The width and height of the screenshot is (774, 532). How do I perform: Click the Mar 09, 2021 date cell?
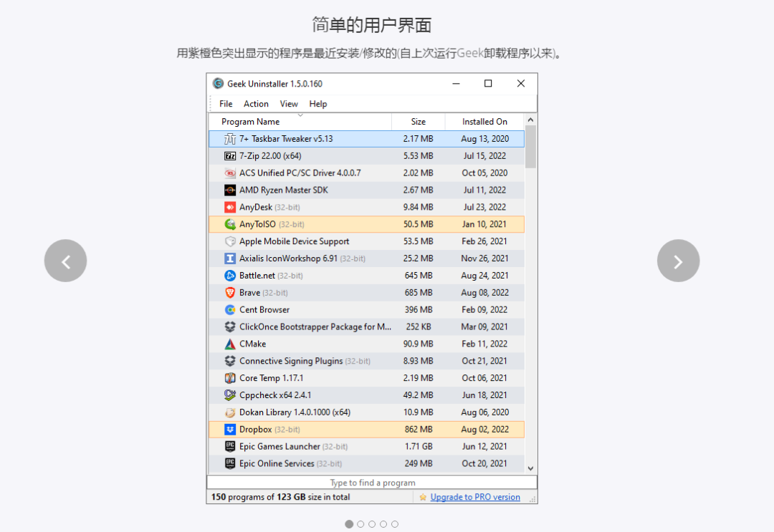[484, 327]
